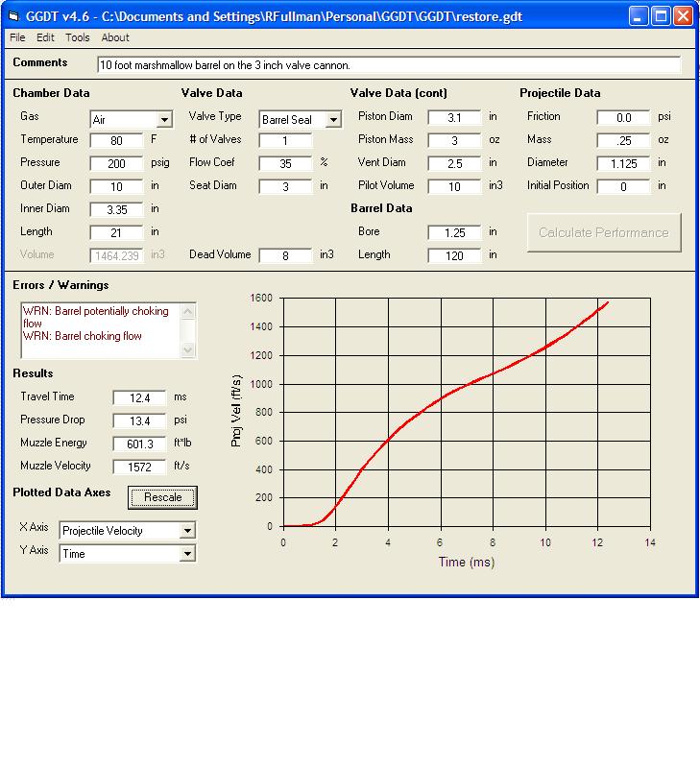Click the chamber Pressure input field
700x768 pixels.
pyautogui.click(x=116, y=163)
